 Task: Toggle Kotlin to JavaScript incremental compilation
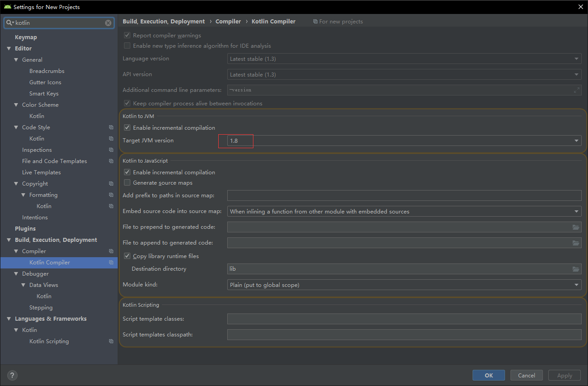coord(127,172)
